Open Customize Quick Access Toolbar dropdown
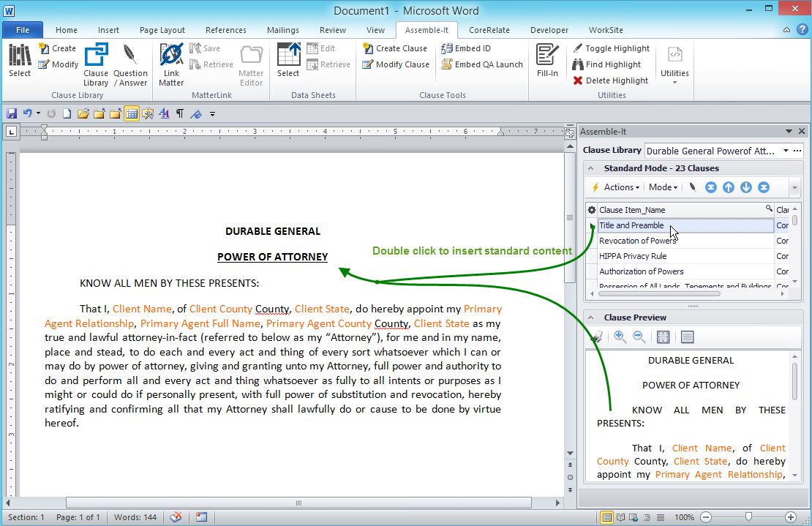This screenshot has height=526, width=812. (212, 114)
